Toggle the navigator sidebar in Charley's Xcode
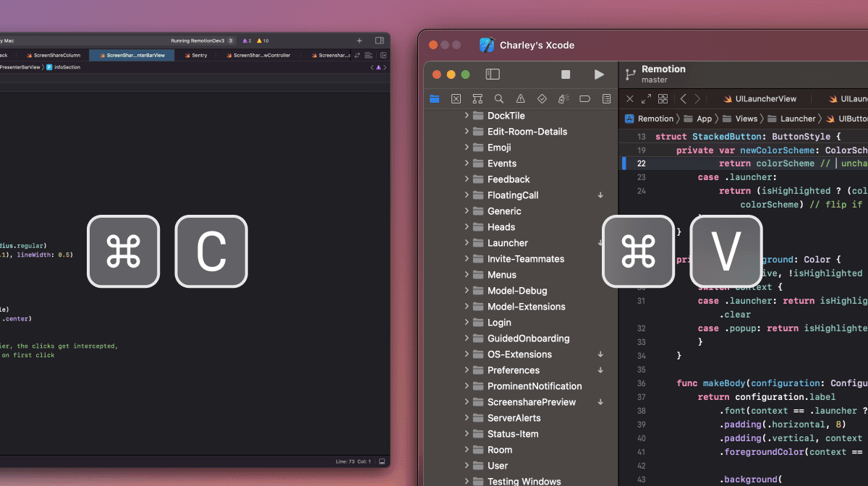Screen dimensions: 868x486 click(x=493, y=74)
